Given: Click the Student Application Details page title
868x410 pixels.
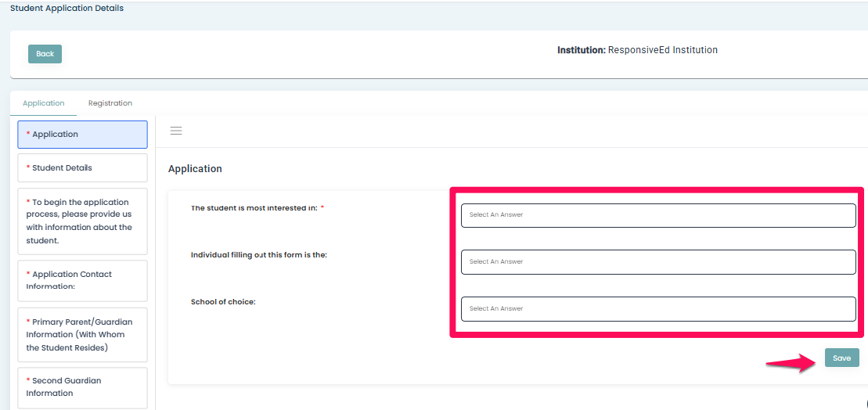Looking at the screenshot, I should coord(67,9).
